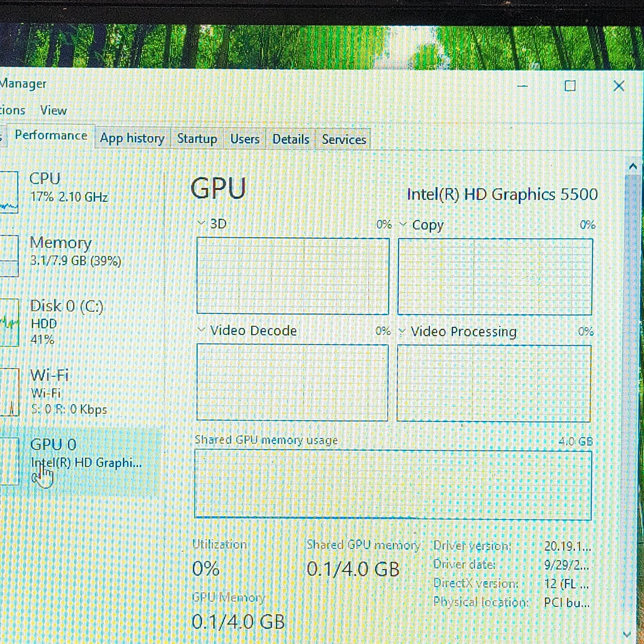Close the Task Manager window
This screenshot has height=644, width=644.
click(618, 86)
